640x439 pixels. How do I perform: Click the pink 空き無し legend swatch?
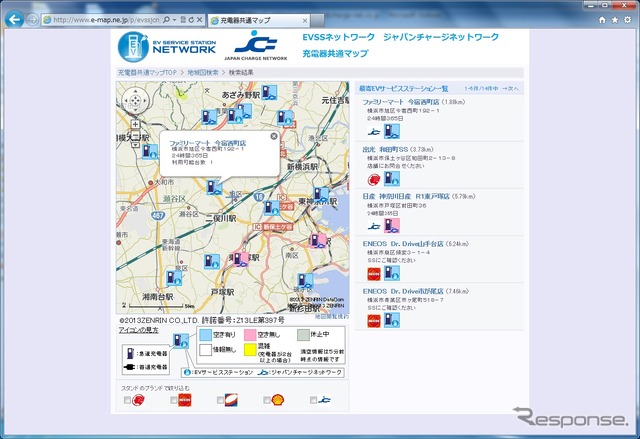point(250,335)
